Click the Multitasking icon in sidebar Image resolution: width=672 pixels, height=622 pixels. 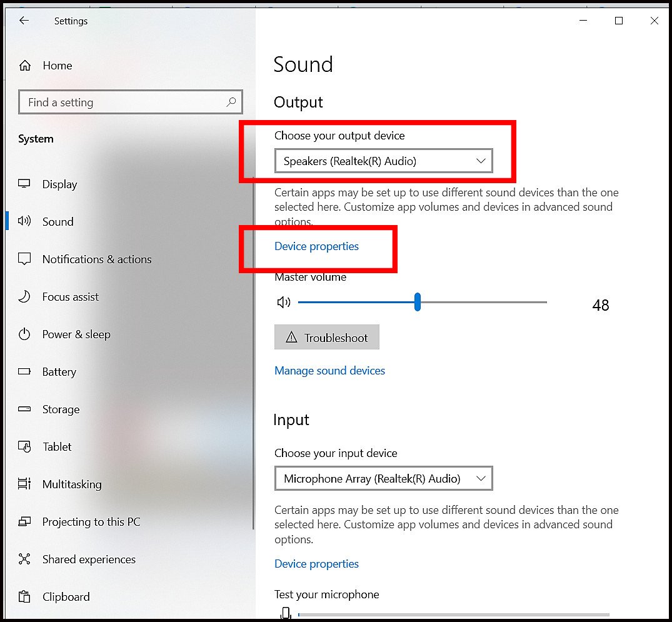pos(24,484)
